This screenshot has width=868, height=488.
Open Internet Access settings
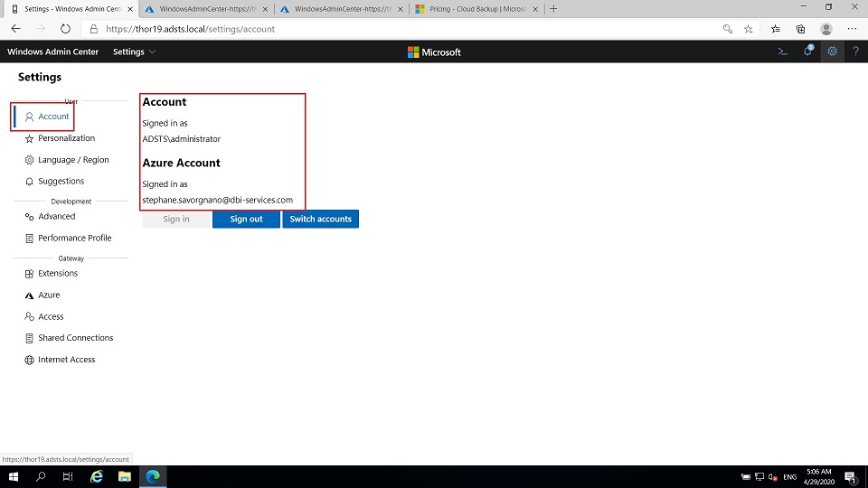pos(66,361)
